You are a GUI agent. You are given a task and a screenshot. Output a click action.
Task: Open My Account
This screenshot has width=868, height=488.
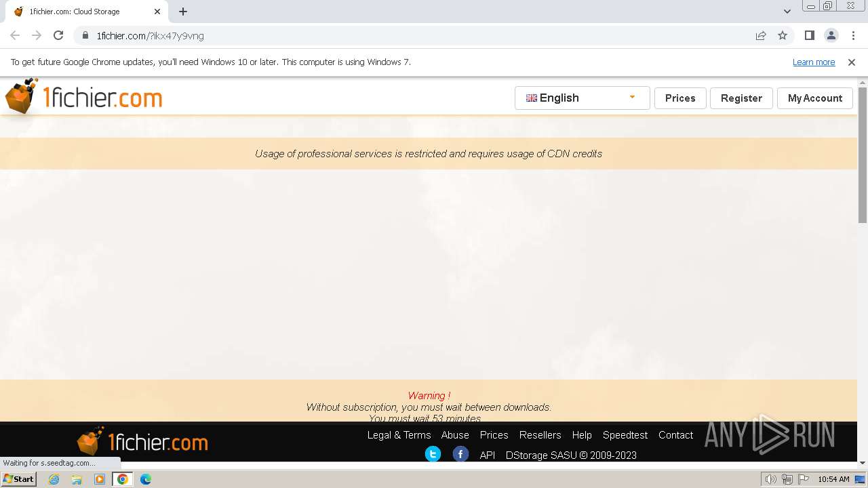(x=815, y=98)
